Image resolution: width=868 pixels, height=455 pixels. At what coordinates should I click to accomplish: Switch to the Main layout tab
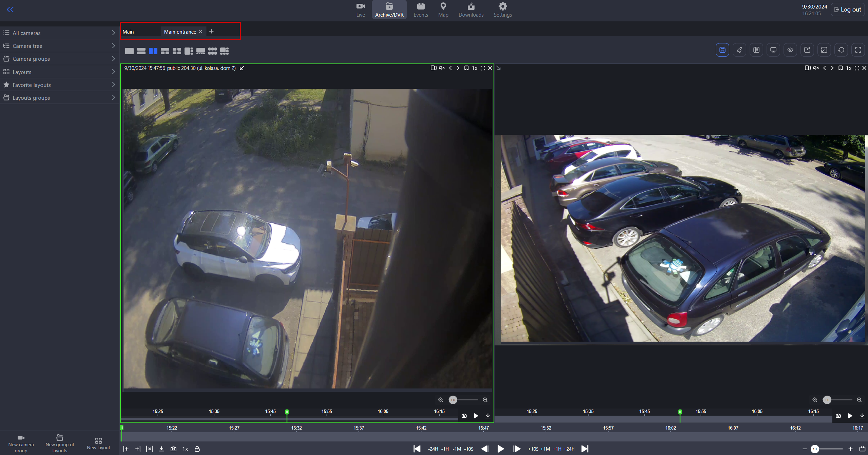coord(128,32)
